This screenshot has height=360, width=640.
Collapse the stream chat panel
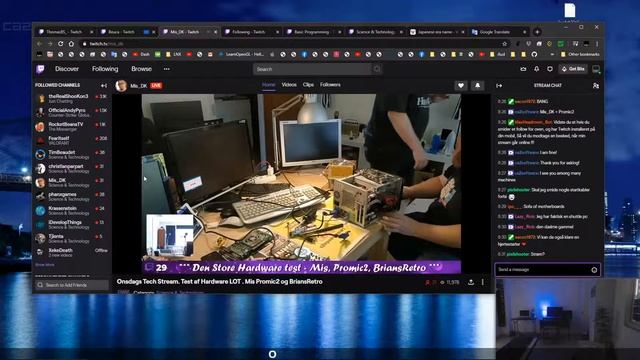tap(499, 86)
